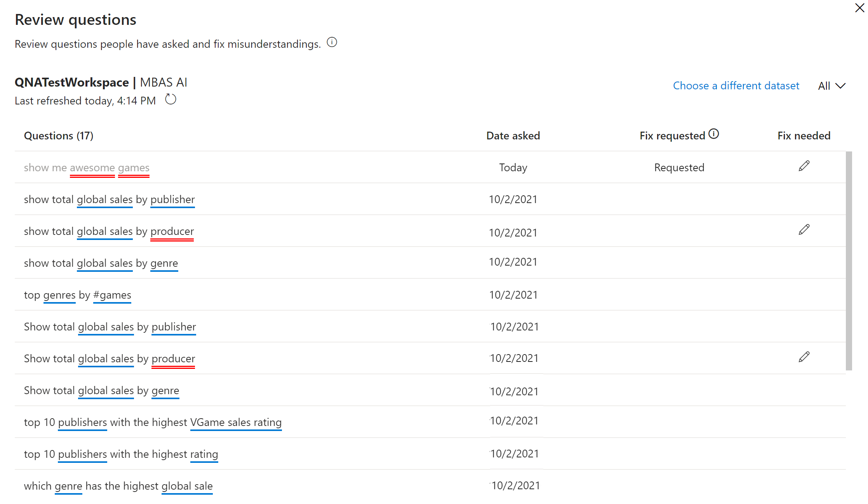
Task: Close the Review questions dialog
Action: [859, 8]
